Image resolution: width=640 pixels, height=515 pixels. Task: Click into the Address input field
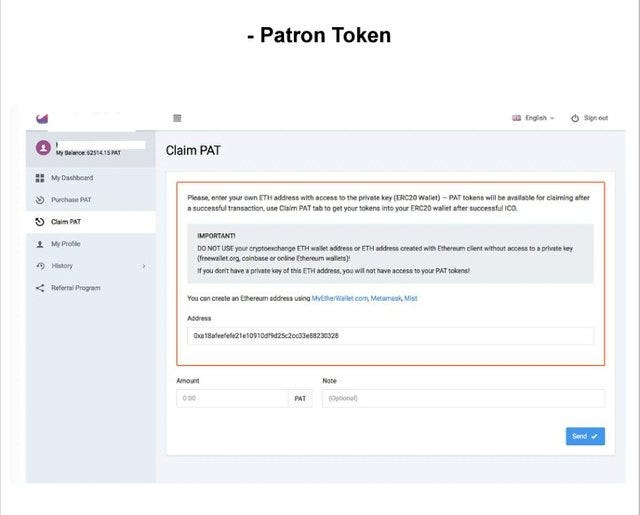(390, 336)
